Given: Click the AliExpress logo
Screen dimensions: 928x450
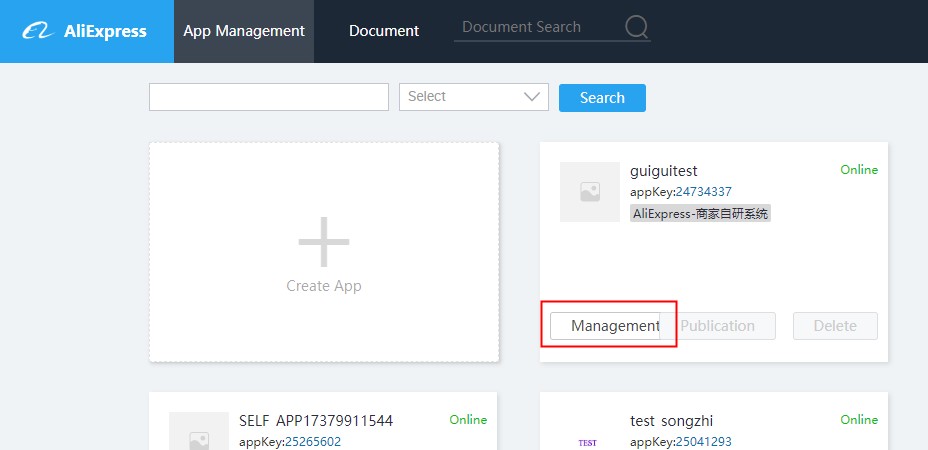Looking at the screenshot, I should click(x=84, y=31).
